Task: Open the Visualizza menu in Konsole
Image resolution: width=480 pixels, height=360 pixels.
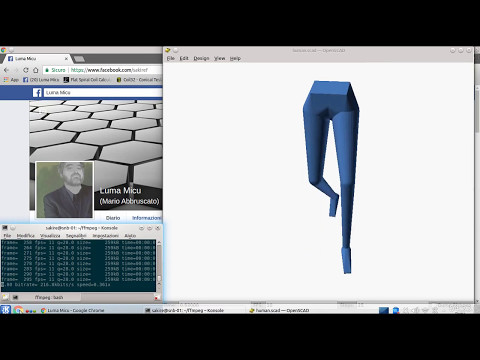Action: click(x=50, y=236)
